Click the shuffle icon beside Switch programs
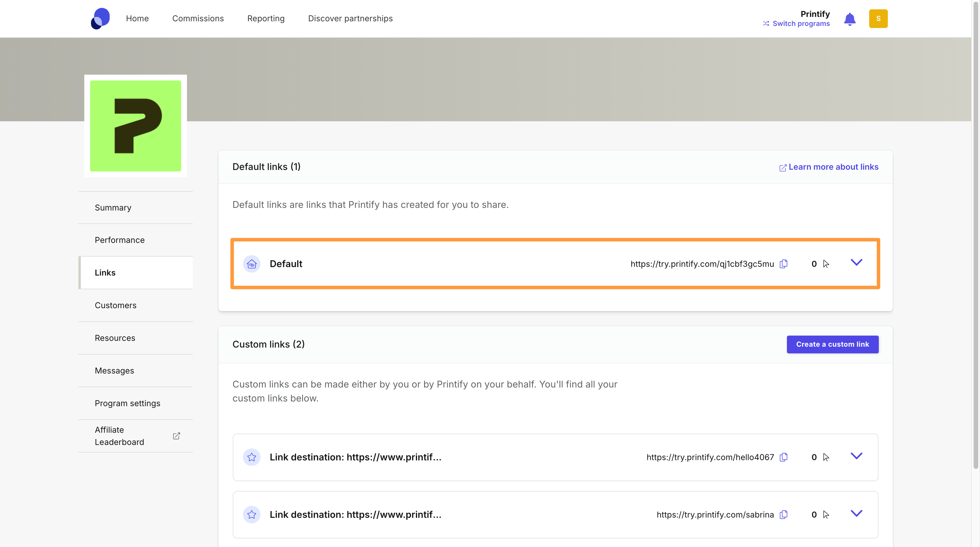 pyautogui.click(x=766, y=24)
